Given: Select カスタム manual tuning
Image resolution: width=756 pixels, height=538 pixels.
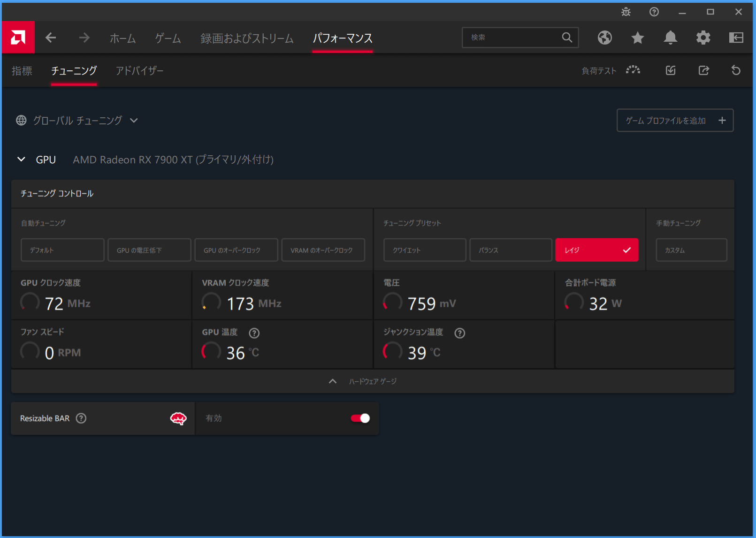Looking at the screenshot, I should (x=691, y=250).
